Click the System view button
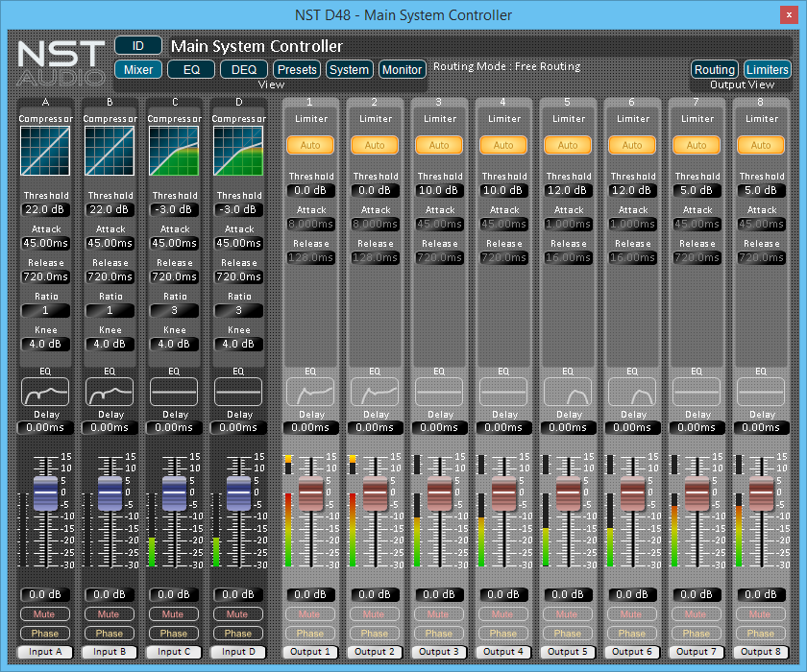Viewport: 807px width, 672px height. pyautogui.click(x=349, y=69)
